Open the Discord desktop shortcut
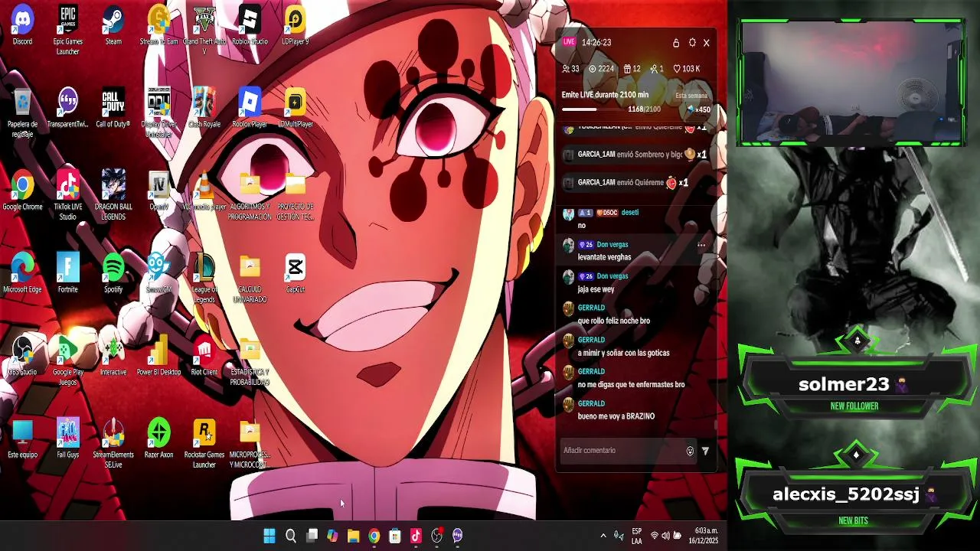This screenshot has width=980, height=551. [x=22, y=24]
